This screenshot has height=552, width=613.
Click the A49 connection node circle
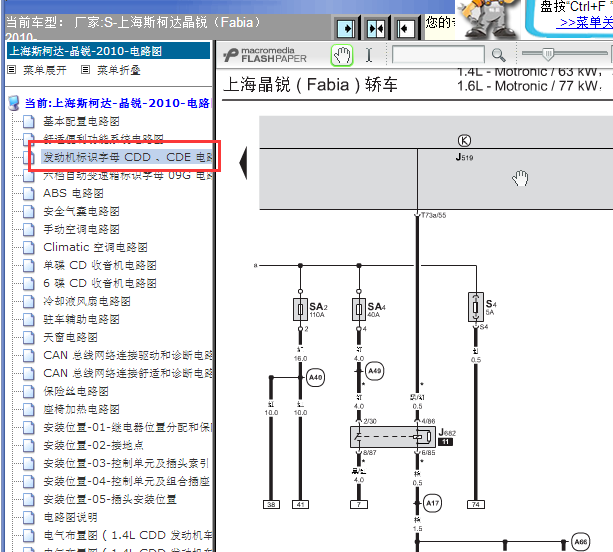coord(375,371)
